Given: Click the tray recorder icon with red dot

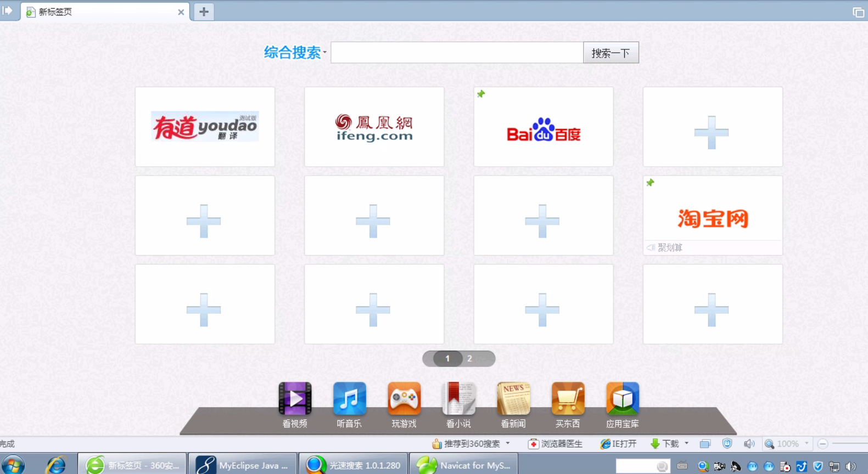Looking at the screenshot, I should pos(785,466).
